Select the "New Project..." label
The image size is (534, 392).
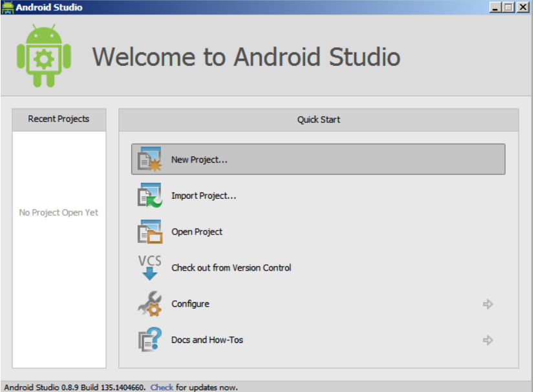pos(199,160)
